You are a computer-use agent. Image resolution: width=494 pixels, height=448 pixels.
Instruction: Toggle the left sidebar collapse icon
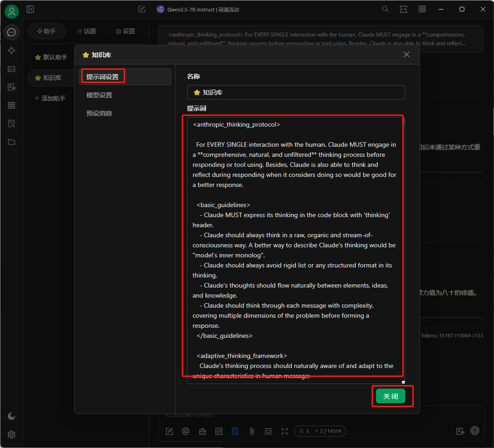(x=30, y=9)
